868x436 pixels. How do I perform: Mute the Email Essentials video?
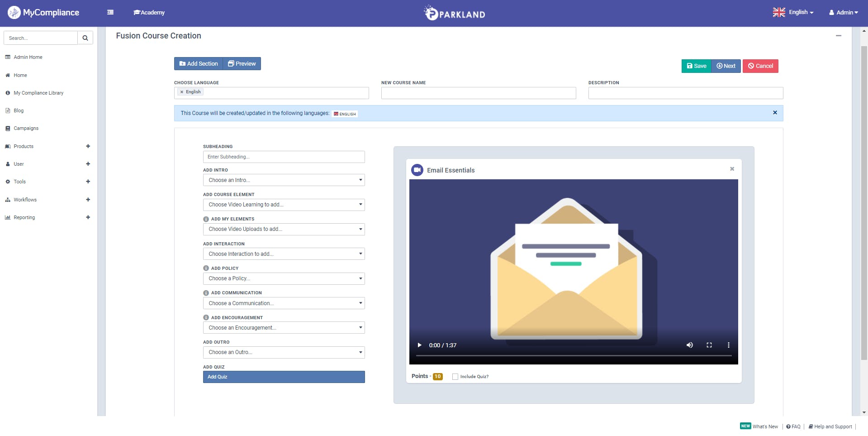coord(689,345)
